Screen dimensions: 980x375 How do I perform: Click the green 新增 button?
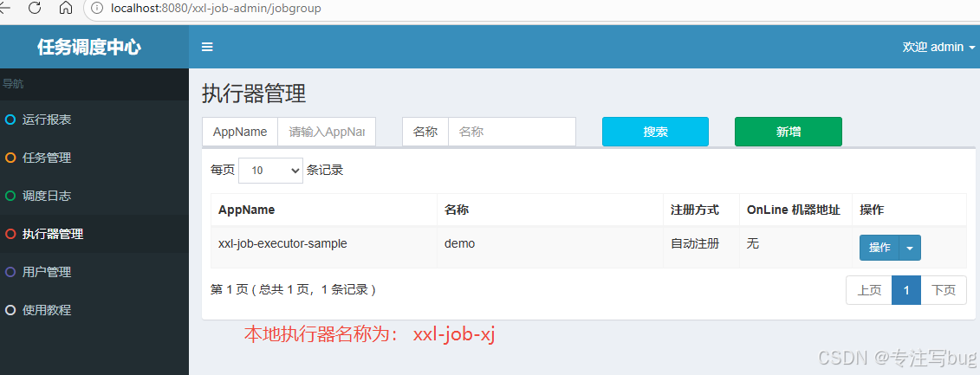(x=789, y=132)
